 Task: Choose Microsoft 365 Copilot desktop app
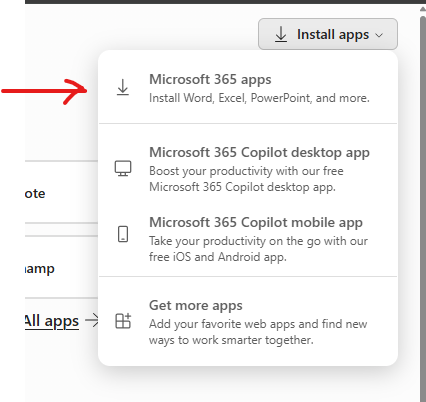[x=248, y=169]
